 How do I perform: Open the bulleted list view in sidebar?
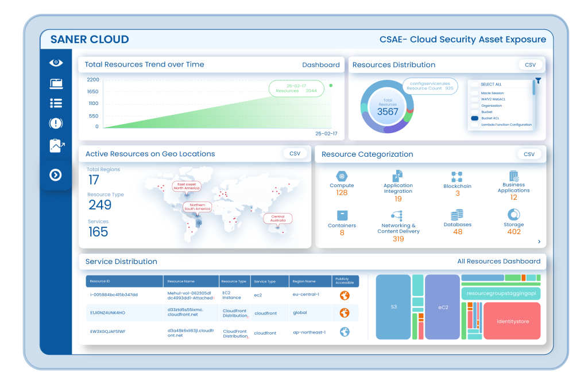pyautogui.click(x=56, y=103)
